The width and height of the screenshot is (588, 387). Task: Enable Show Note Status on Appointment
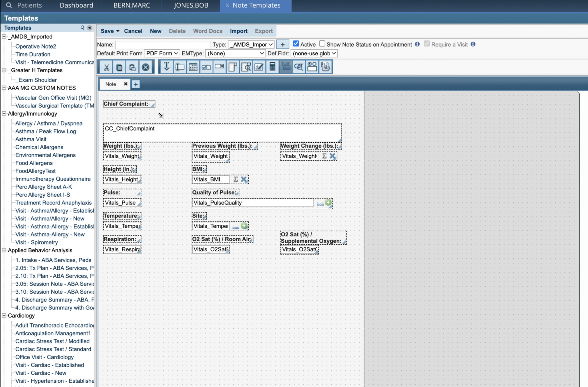pos(322,44)
